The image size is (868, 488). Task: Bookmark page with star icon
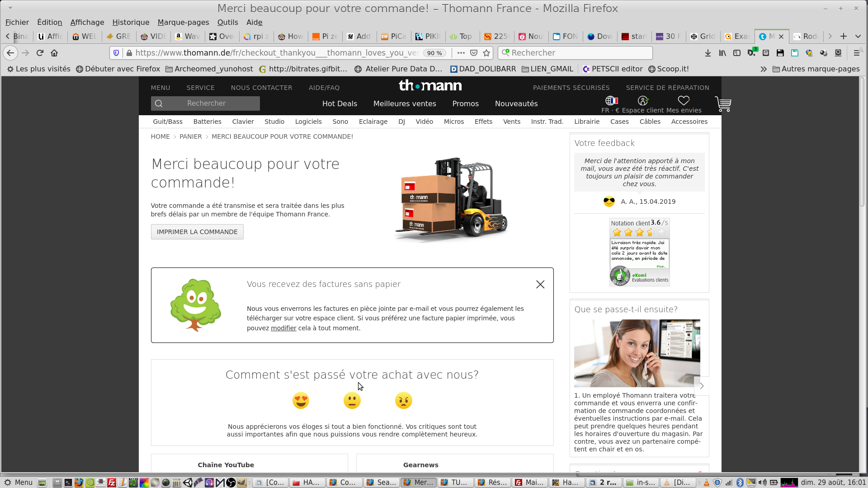point(486,53)
